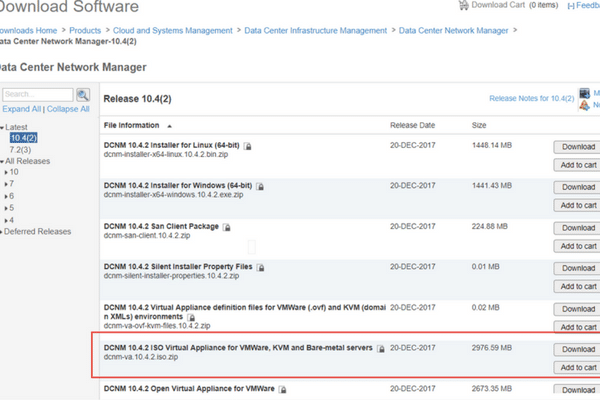This screenshot has height=400, width=600.
Task: Sort by Size column header
Action: coord(479,126)
